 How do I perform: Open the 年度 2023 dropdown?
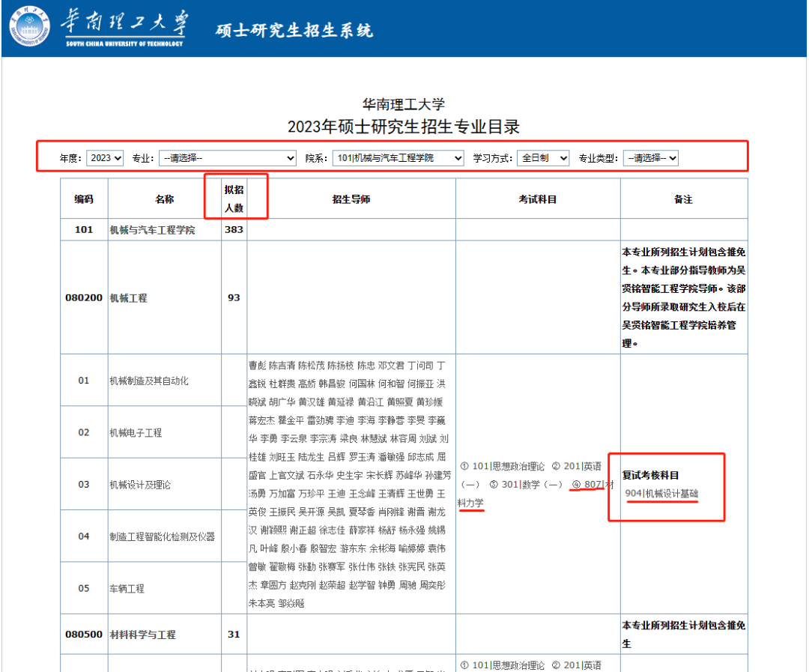(106, 158)
